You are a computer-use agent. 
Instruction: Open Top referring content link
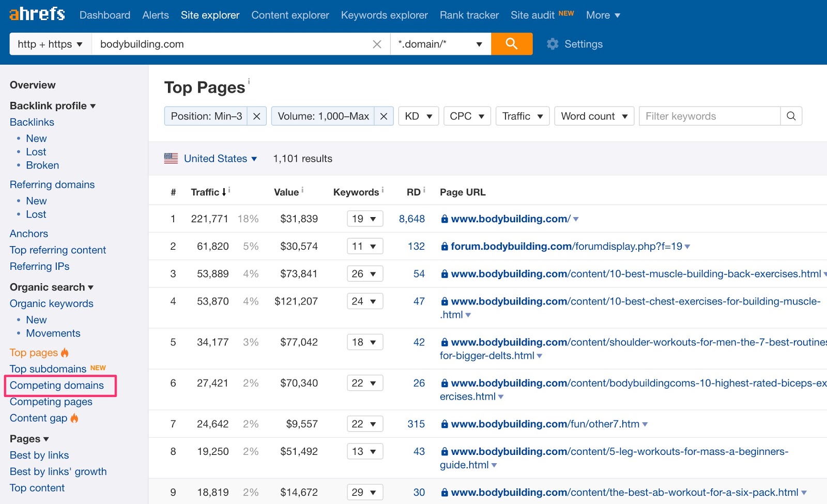tap(58, 250)
